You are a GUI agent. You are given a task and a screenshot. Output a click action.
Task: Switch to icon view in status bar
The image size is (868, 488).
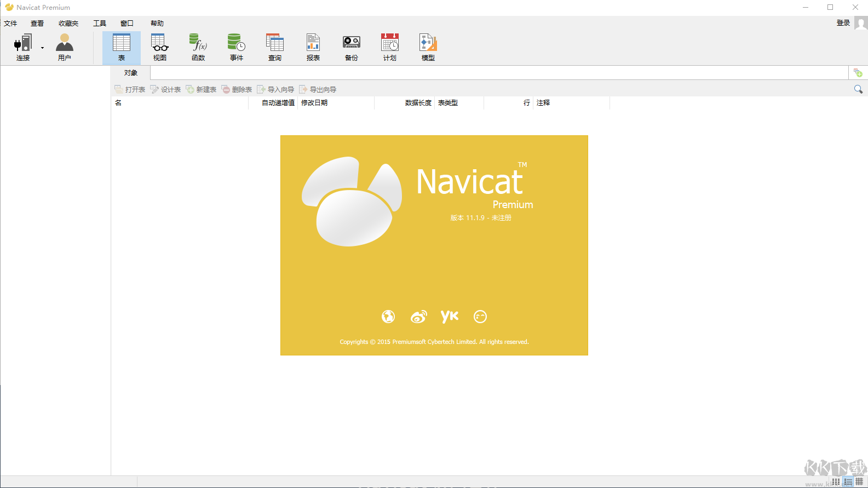pos(836,482)
